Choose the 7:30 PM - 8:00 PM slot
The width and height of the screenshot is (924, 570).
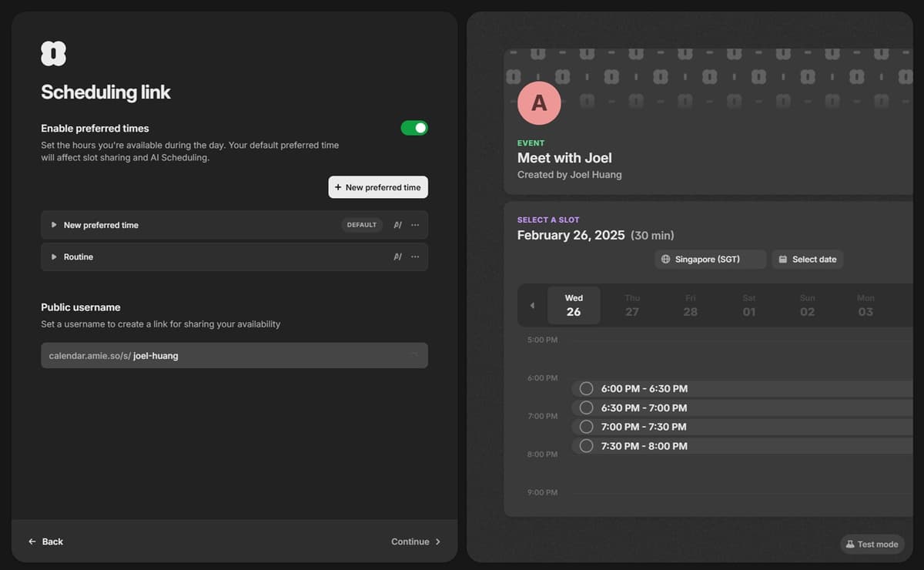click(x=587, y=446)
